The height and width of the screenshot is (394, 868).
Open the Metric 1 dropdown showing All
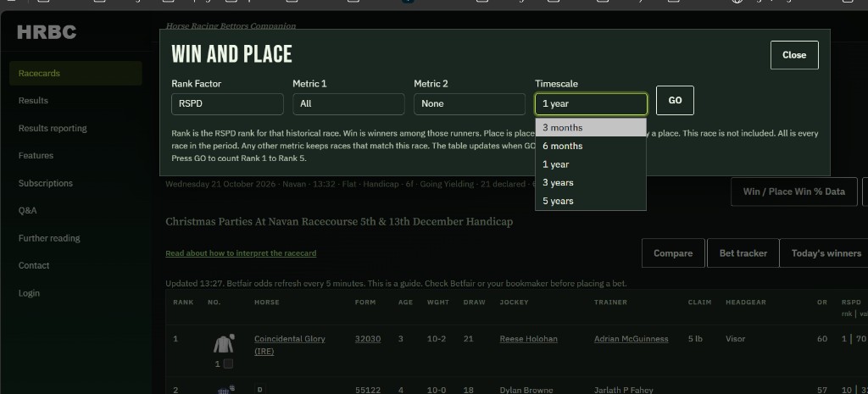click(348, 104)
